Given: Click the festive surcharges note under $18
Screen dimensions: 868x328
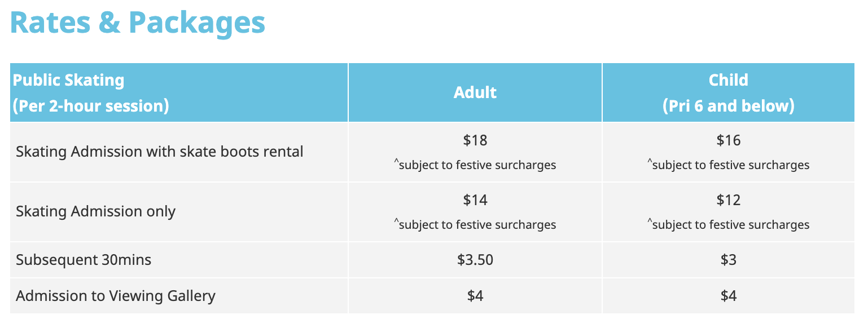Looking at the screenshot, I should click(x=475, y=165).
